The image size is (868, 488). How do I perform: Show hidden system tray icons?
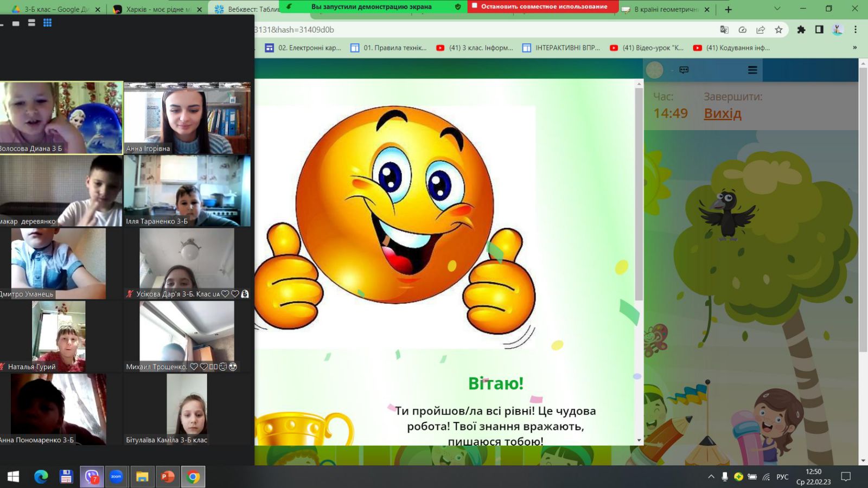[711, 477]
